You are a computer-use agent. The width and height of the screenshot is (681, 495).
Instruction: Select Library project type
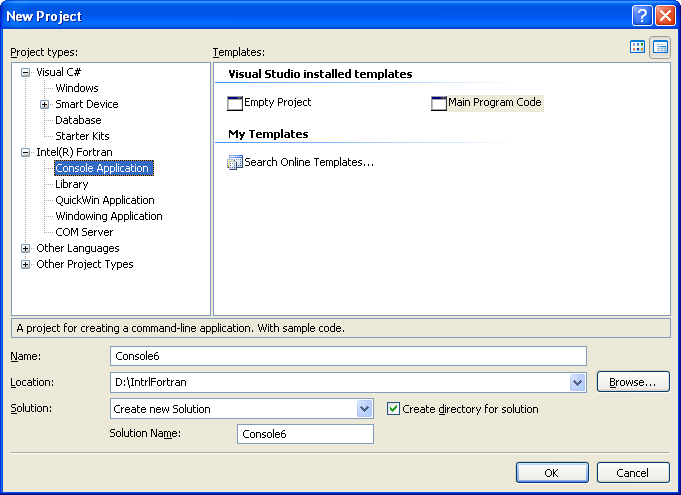pos(72,185)
